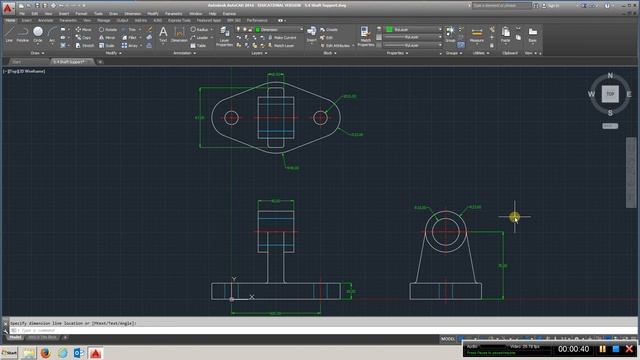Toggle MODEL space button in status bar
The width and height of the screenshot is (640, 360).
coord(448,339)
